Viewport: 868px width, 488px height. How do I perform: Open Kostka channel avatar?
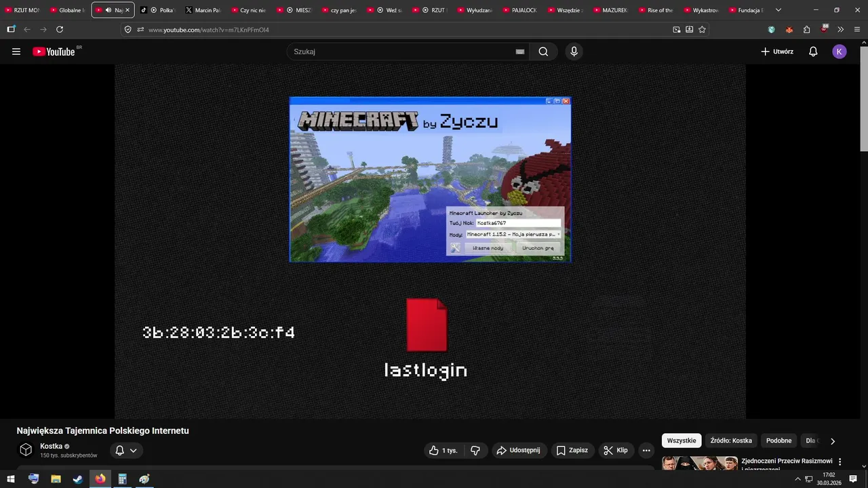tap(26, 450)
